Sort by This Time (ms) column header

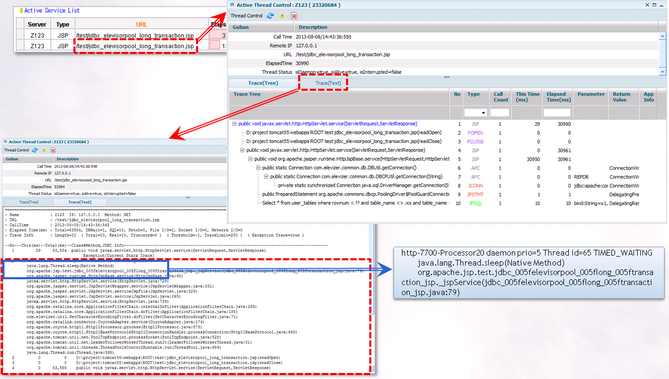click(527, 97)
